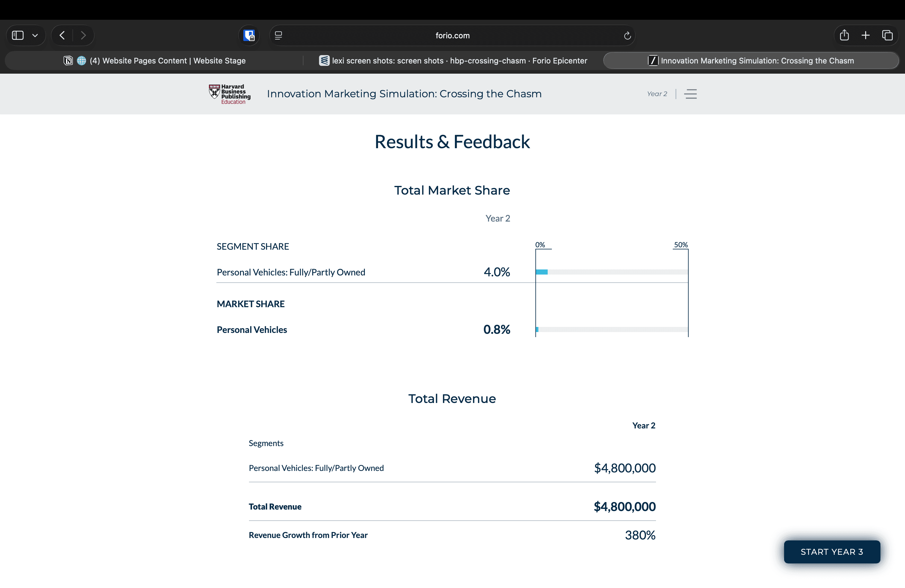The width and height of the screenshot is (905, 588).
Task: Click the browser forward arrow
Action: pos(83,35)
